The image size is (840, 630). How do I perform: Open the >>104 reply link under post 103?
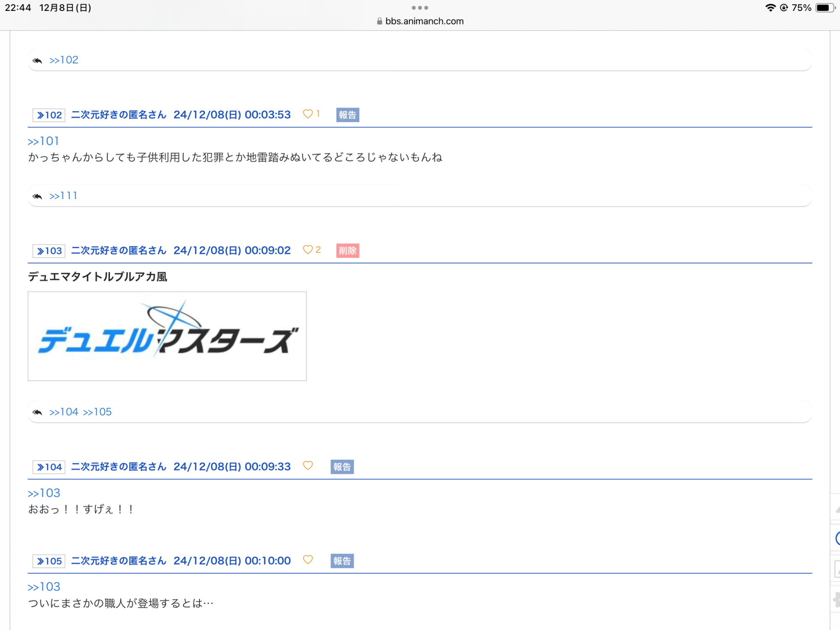coord(64,412)
